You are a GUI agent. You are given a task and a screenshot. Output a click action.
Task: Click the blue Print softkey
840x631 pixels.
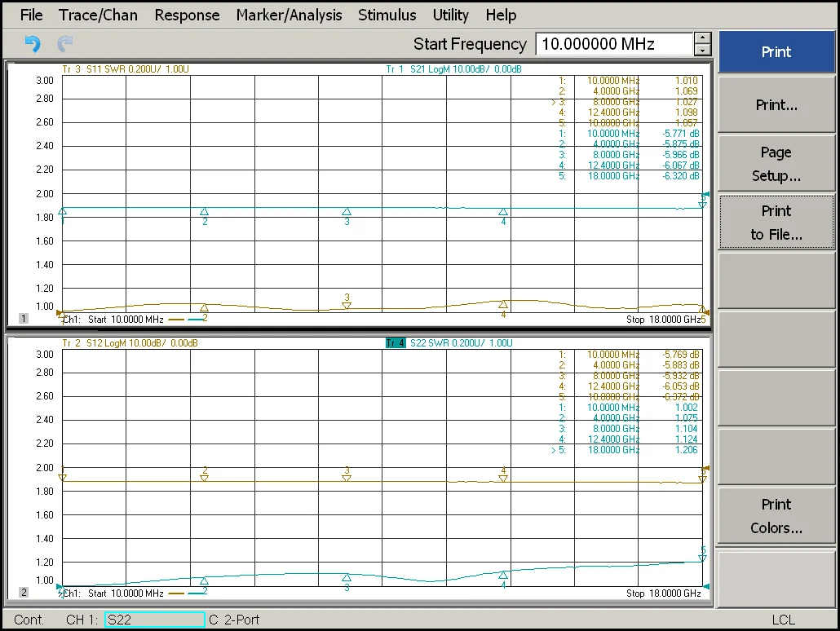pyautogui.click(x=776, y=51)
